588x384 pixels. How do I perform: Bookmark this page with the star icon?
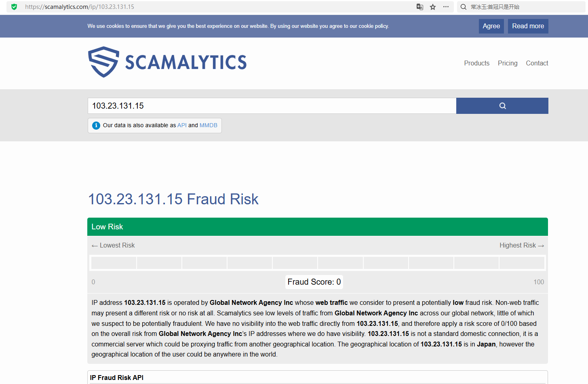coord(433,7)
